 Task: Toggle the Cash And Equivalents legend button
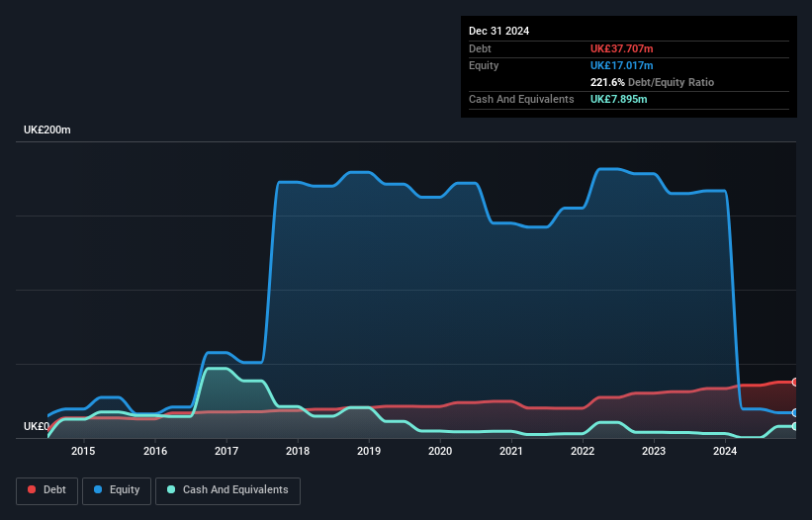point(227,490)
